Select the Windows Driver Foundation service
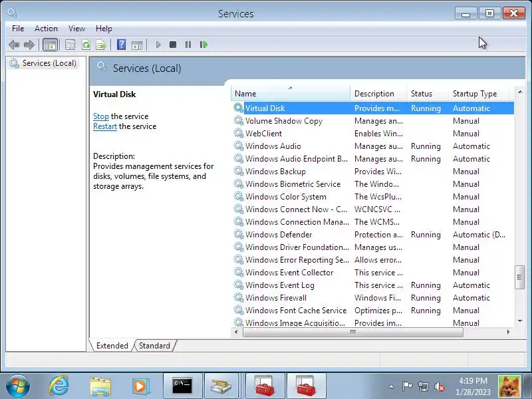The width and height of the screenshot is (532, 399). point(372,247)
